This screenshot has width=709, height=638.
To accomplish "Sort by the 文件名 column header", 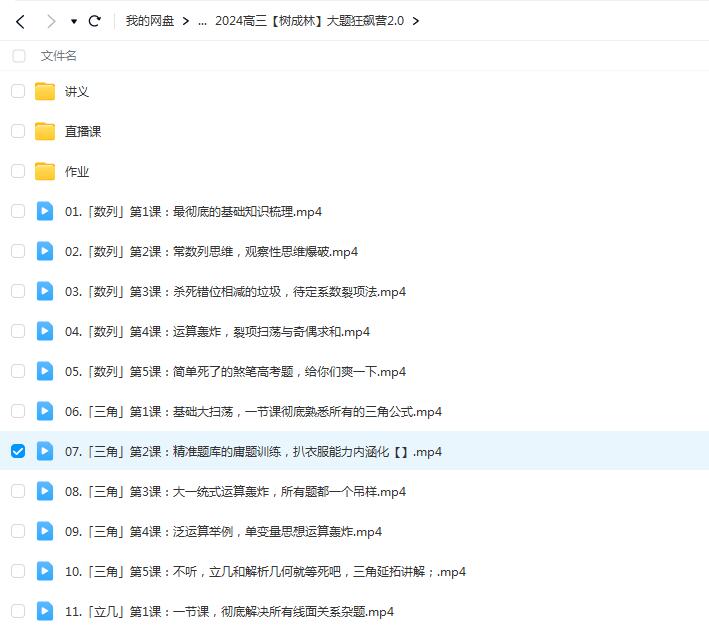I will point(59,56).
